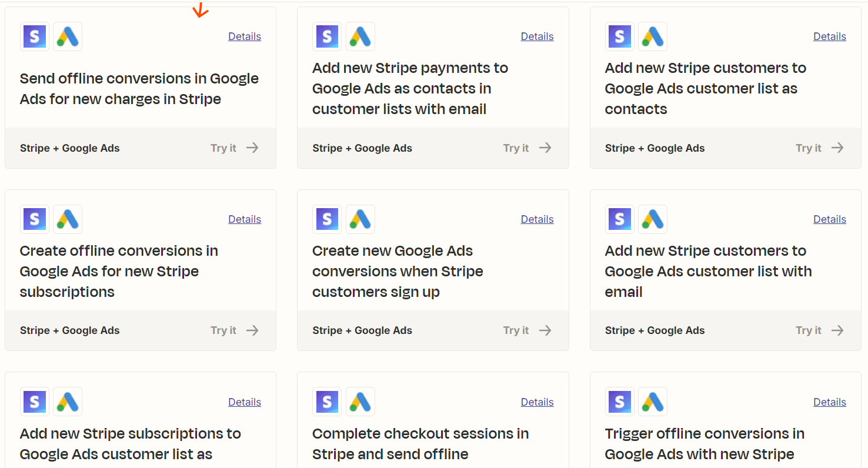Click Google Ads icon on 'Create offline conversions' card
The width and height of the screenshot is (868, 468).
coord(68,219)
